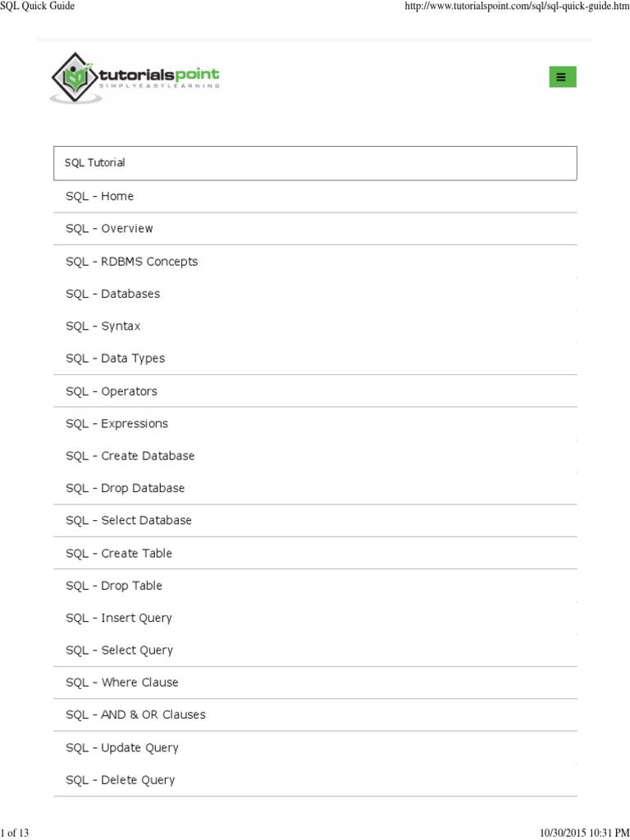
Task: Open SQL - Create Database
Action: tap(130, 456)
